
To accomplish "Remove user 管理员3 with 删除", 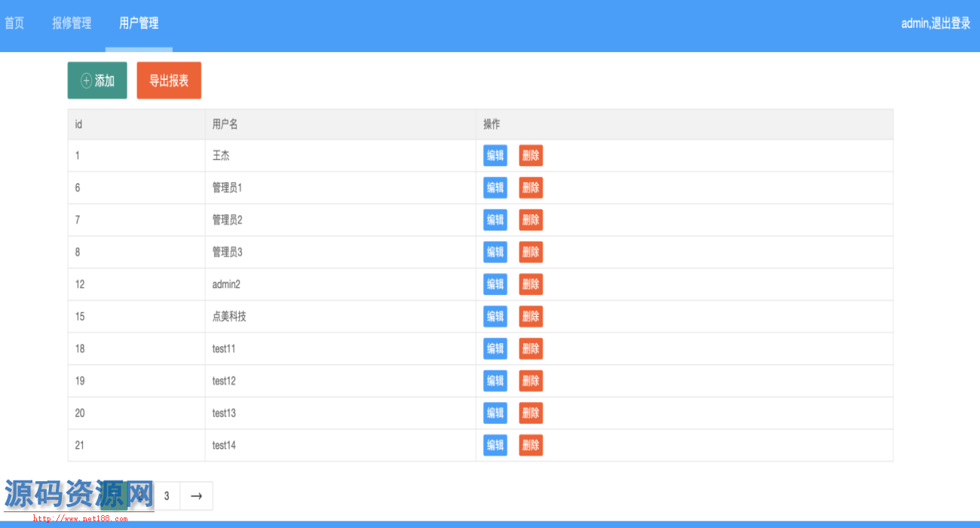I will [531, 252].
